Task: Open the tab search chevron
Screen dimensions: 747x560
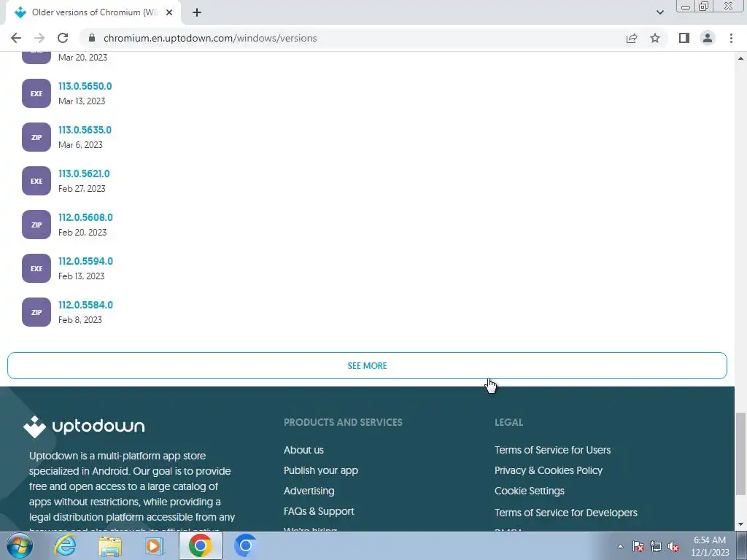Action: click(659, 12)
